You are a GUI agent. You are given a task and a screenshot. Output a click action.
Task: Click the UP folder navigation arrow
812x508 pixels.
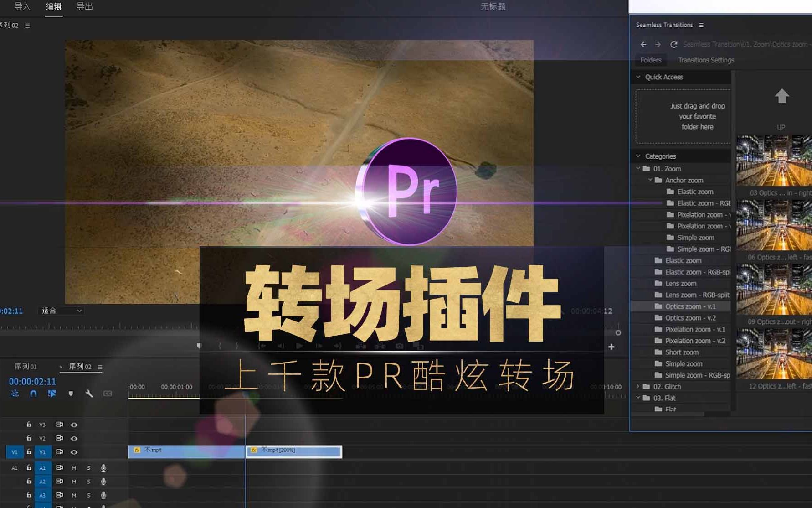click(782, 96)
